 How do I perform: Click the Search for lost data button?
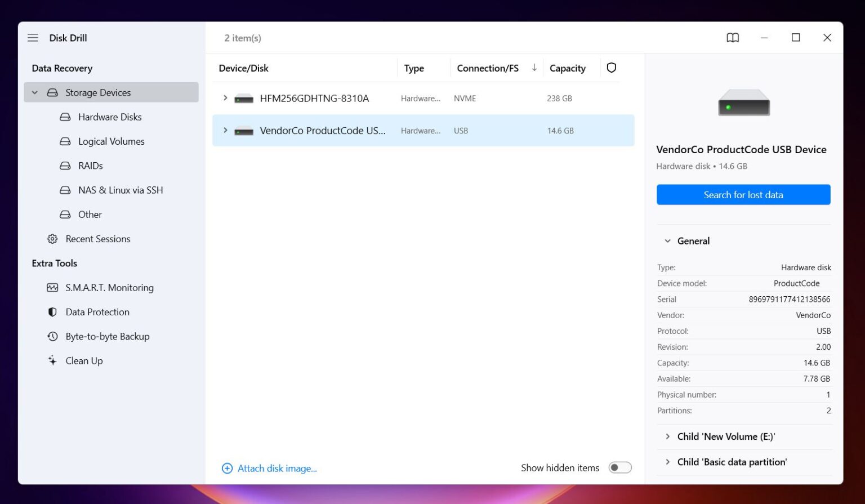pos(743,194)
